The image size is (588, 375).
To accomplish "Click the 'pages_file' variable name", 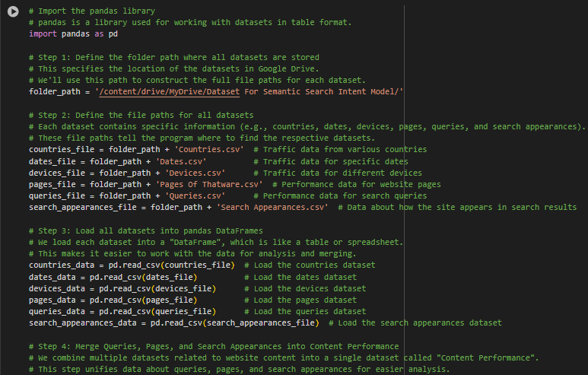I will click(x=52, y=185).
